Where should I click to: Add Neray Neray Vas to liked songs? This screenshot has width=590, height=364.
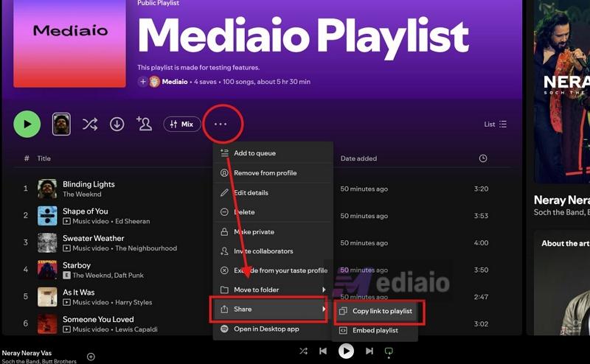click(x=91, y=357)
